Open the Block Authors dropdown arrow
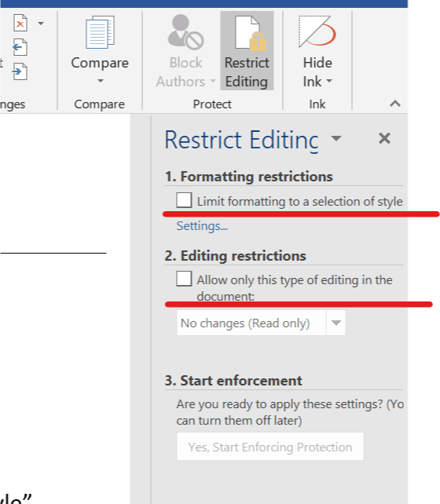This screenshot has width=440, height=504. 213,82
